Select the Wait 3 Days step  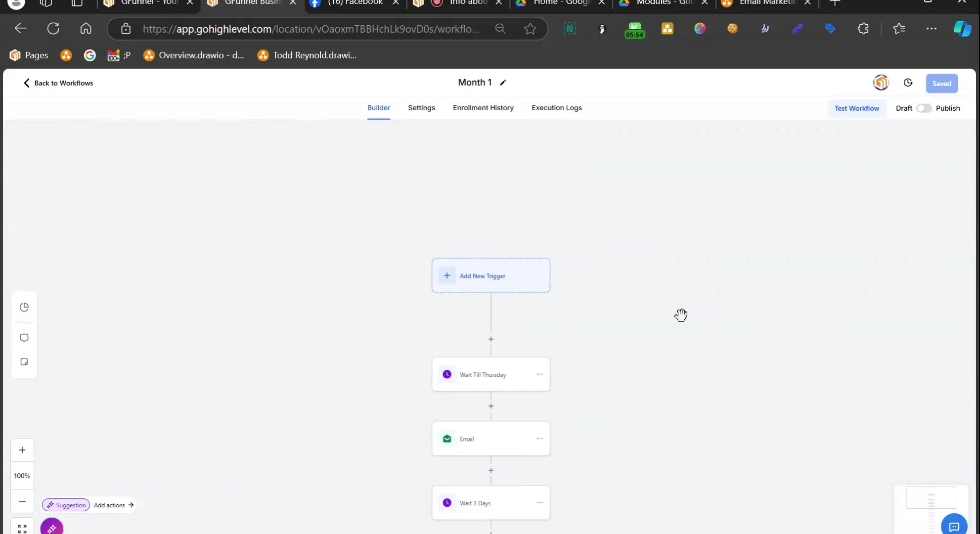click(x=490, y=503)
